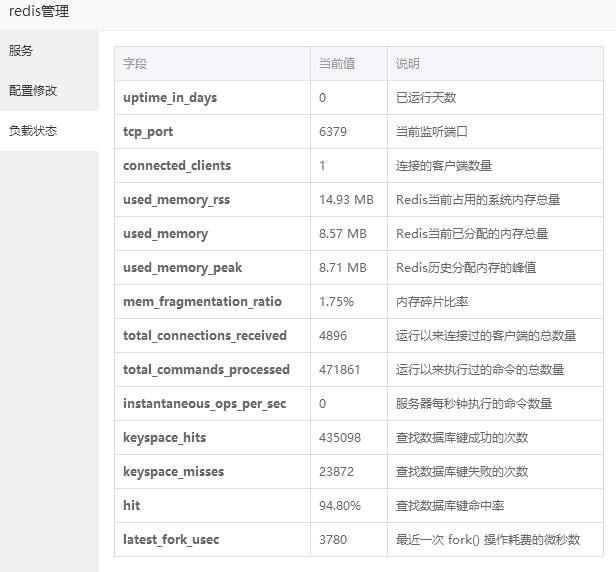Viewport: 616px width, 572px height.
Task: Click the 1.75% value
Action: tap(336, 302)
